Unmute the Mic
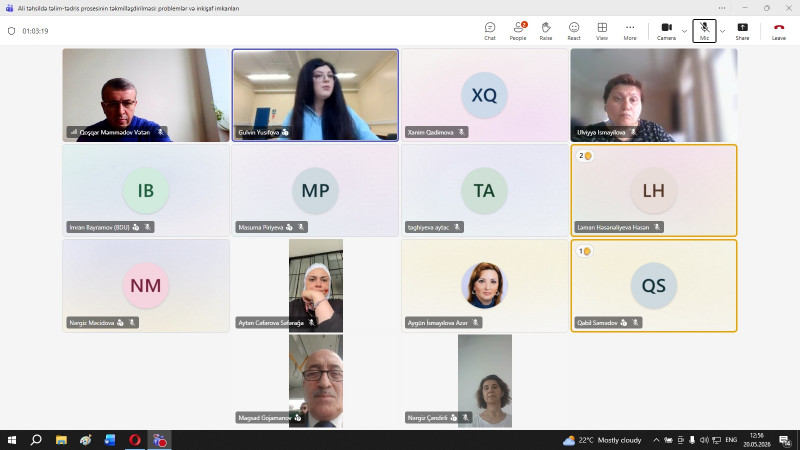Image resolution: width=800 pixels, height=450 pixels. [704, 31]
